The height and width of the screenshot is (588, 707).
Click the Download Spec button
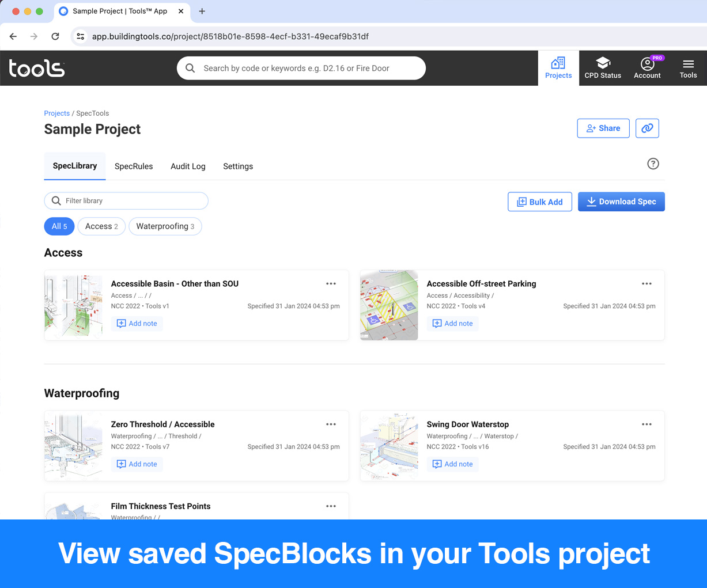click(x=621, y=202)
